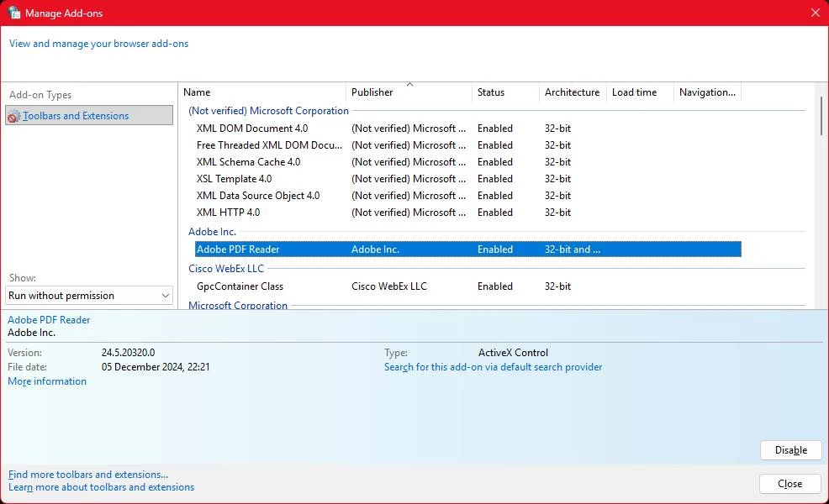Select Free Threaded XML DOM Document row
Image resolution: width=829 pixels, height=504 pixels.
[468, 145]
